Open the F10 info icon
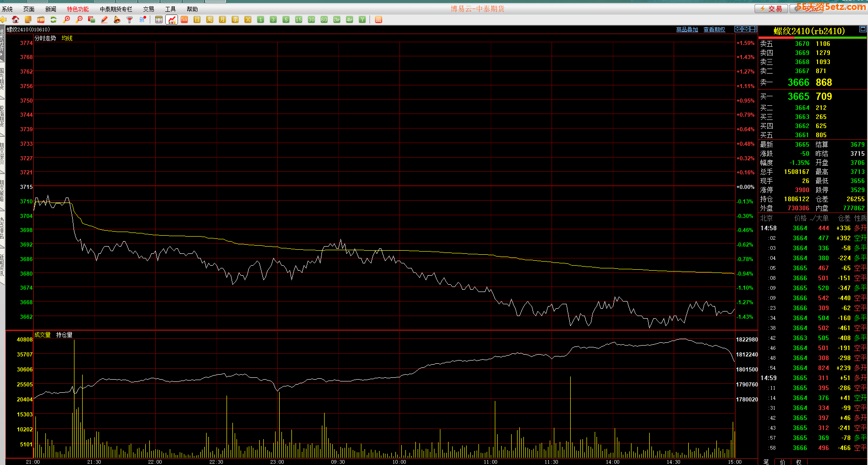868x465 pixels. [x=41, y=20]
